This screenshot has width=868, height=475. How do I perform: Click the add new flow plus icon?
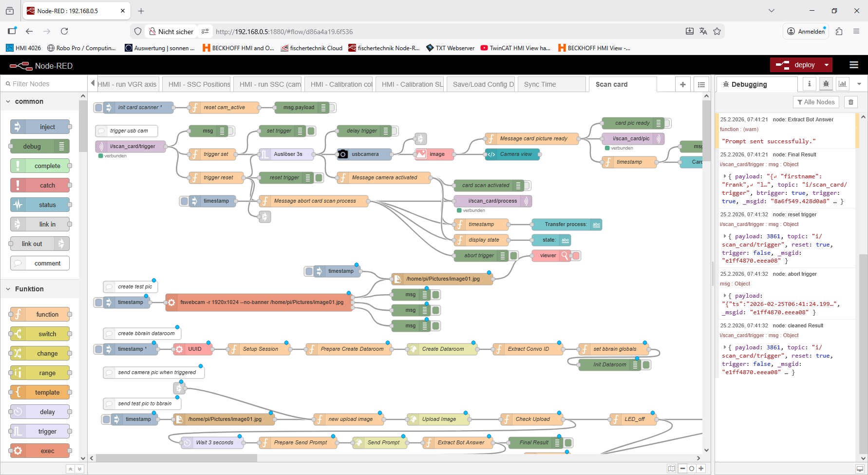coord(682,84)
